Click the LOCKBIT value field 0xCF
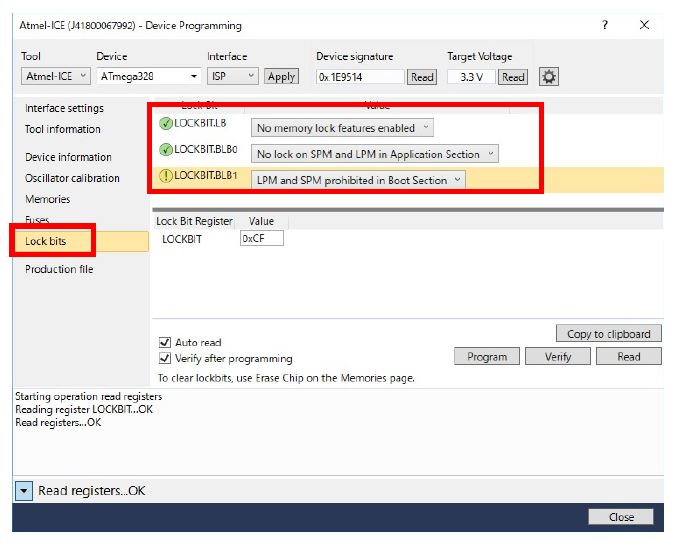Viewport: 683px width, 552px height. point(261,238)
